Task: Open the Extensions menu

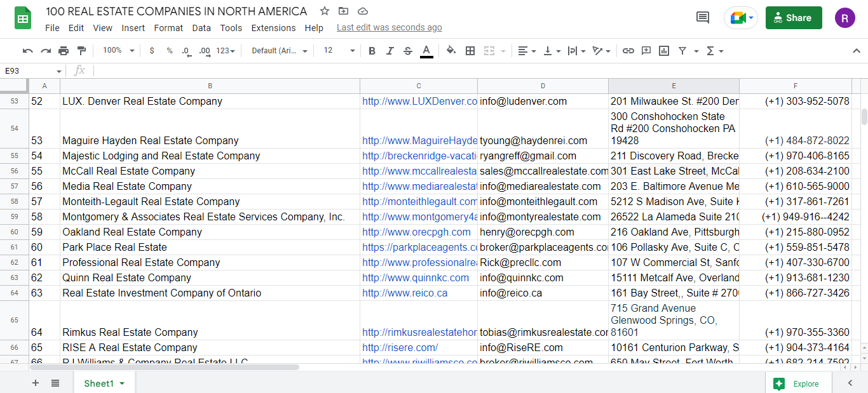Action: (273, 28)
